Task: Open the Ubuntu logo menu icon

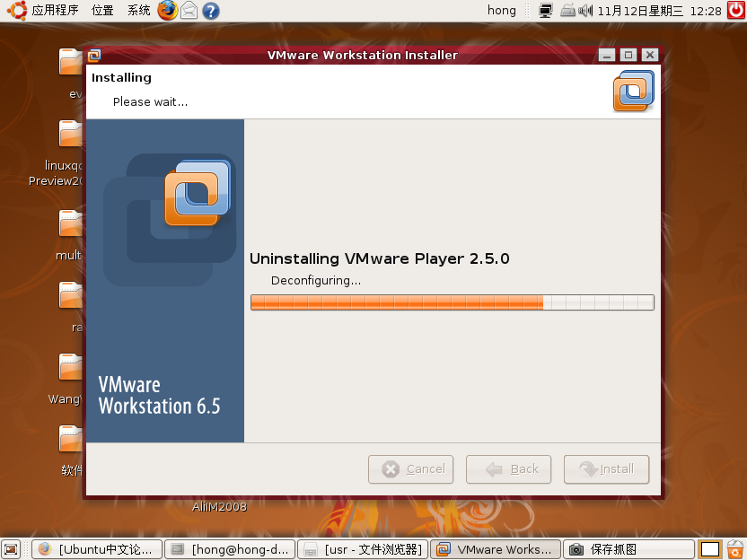Action: 17,11
